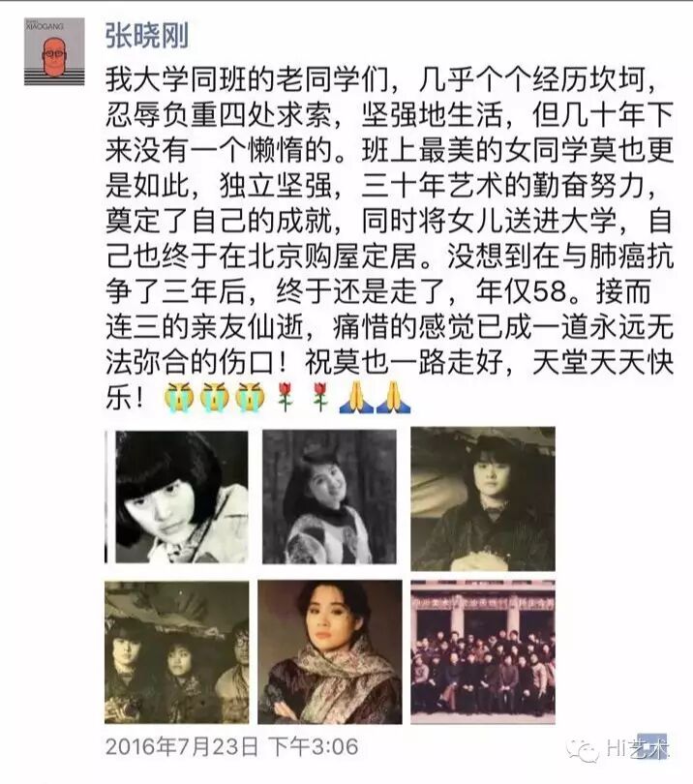Click the first praying hands emoji
693x784 pixels.
coord(356,397)
